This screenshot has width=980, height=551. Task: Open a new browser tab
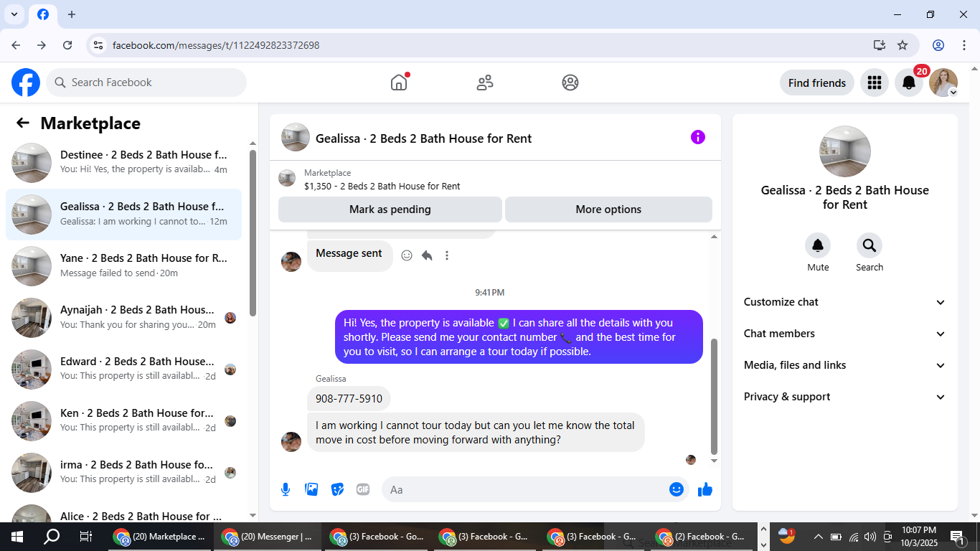point(72,14)
